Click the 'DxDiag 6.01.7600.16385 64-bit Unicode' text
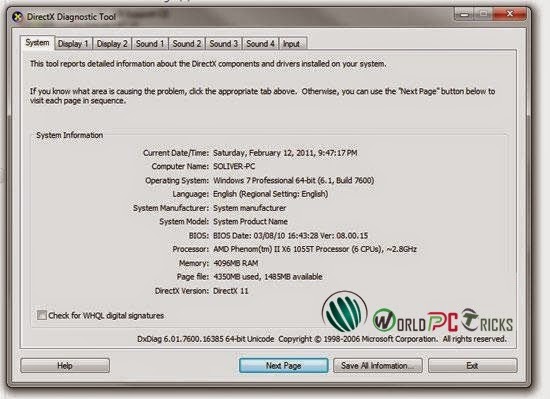The height and width of the screenshot is (399, 550). click(206, 339)
